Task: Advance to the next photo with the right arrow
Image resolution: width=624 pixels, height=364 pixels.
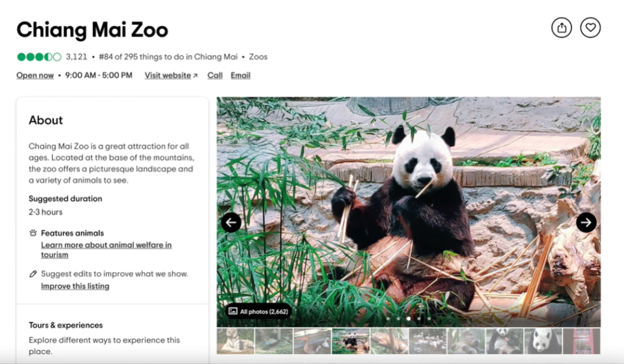Action: point(586,222)
